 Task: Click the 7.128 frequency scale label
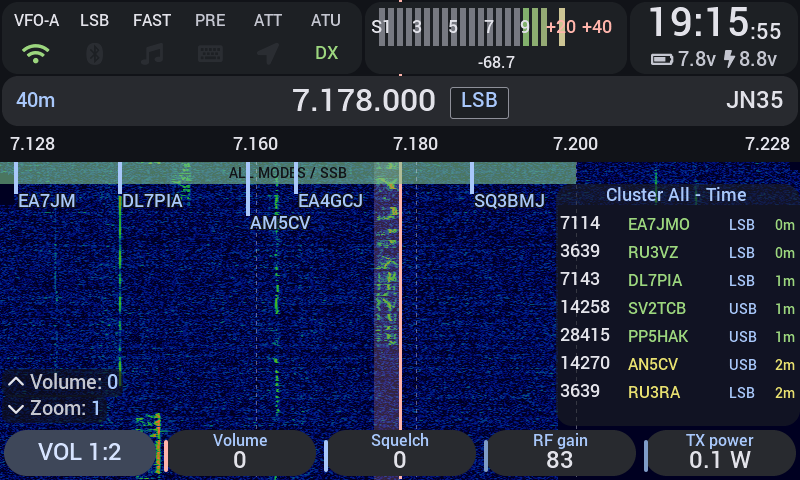tap(32, 144)
